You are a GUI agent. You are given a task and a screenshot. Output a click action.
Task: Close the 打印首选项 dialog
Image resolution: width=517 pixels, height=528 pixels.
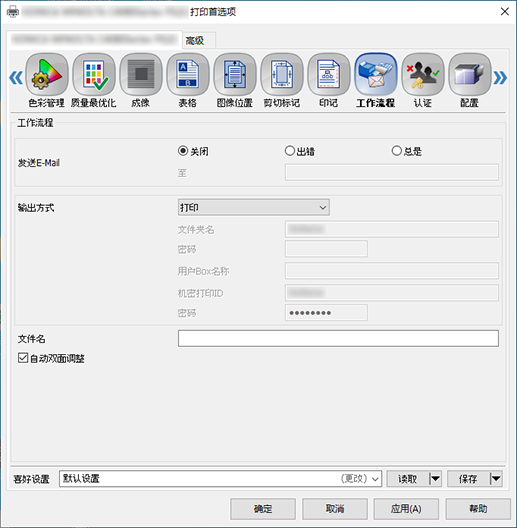pos(505,12)
